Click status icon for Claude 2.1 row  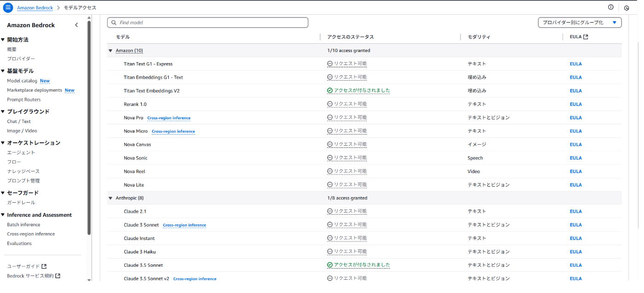tap(330, 211)
